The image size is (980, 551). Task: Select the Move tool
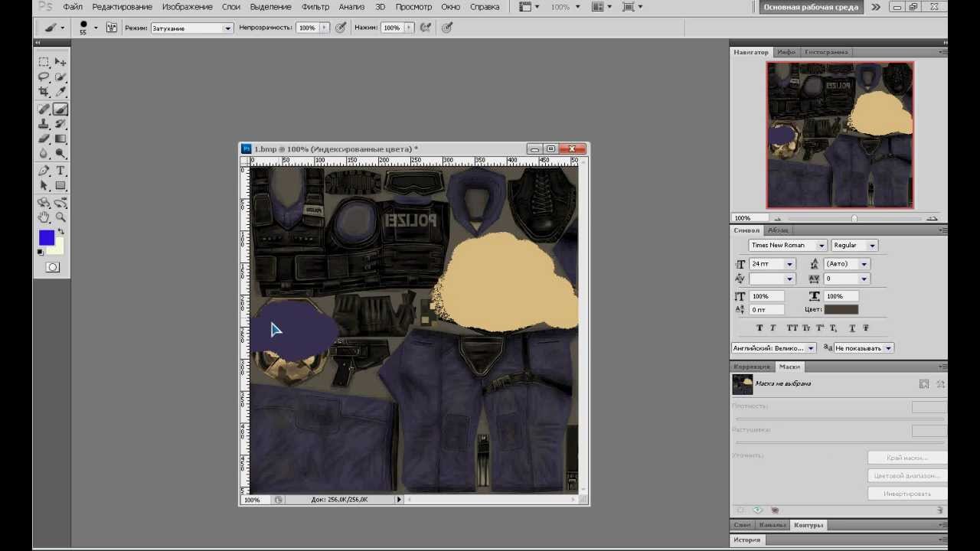(x=60, y=62)
